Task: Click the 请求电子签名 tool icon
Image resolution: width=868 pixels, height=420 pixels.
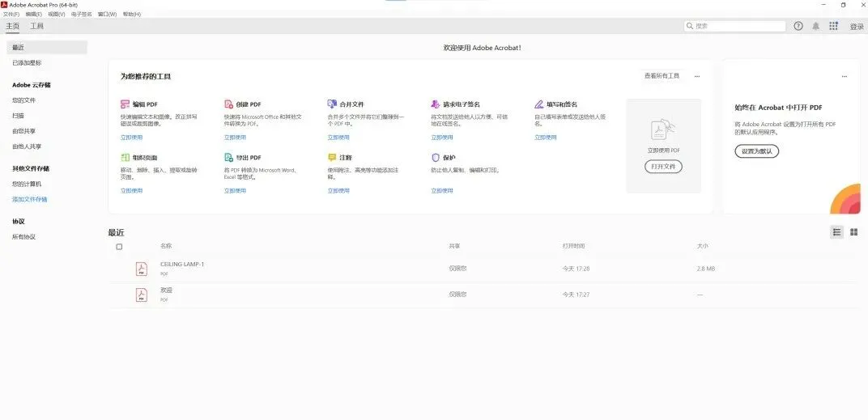Action: coord(436,104)
